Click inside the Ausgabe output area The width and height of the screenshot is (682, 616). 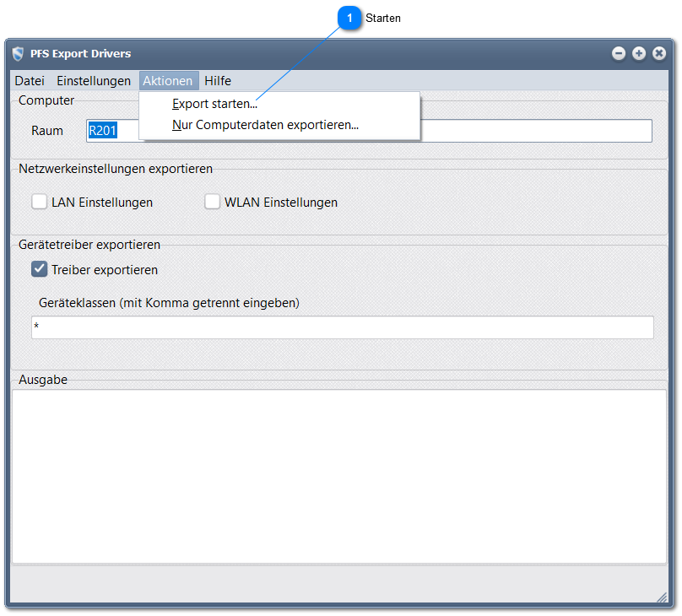(338, 476)
